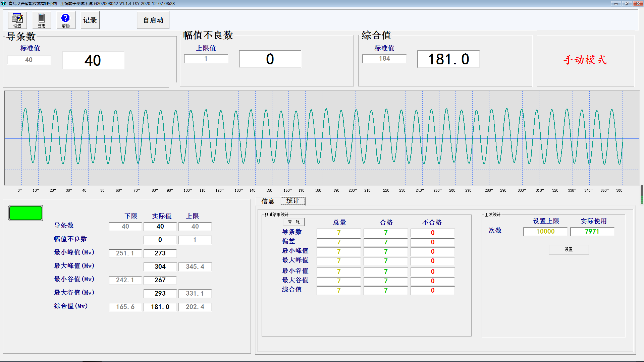Select the 综合值 lower limit field 165.6

125,307
